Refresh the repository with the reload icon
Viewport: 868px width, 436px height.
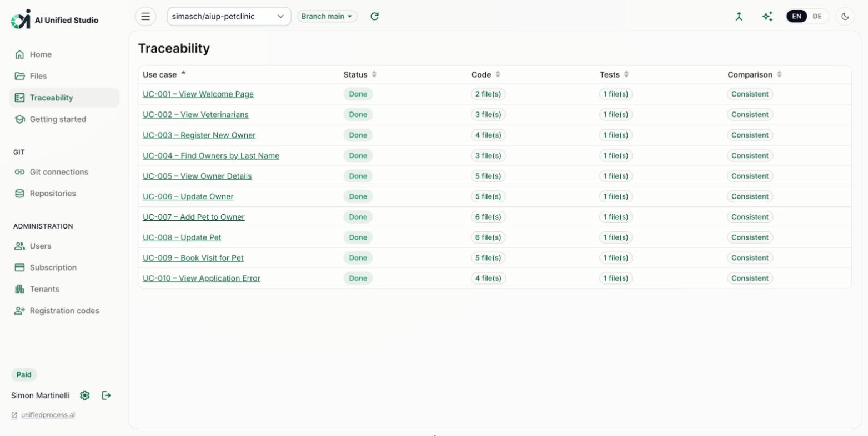[375, 17]
